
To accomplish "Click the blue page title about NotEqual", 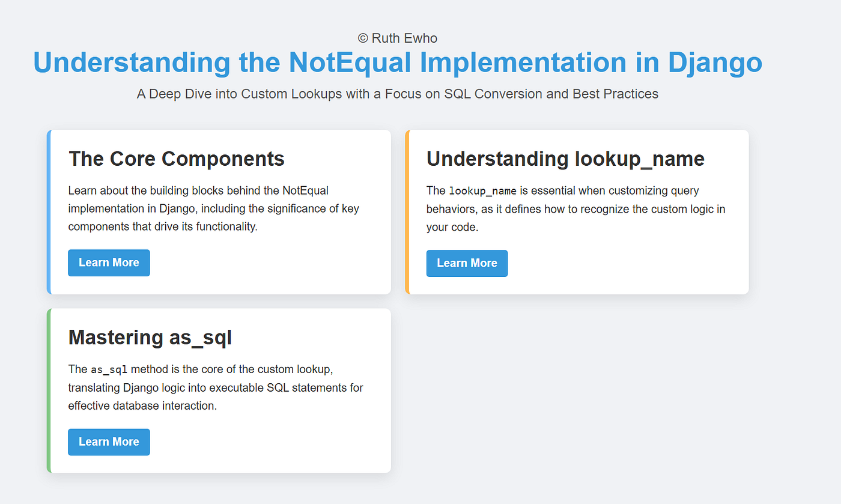I will (x=397, y=62).
